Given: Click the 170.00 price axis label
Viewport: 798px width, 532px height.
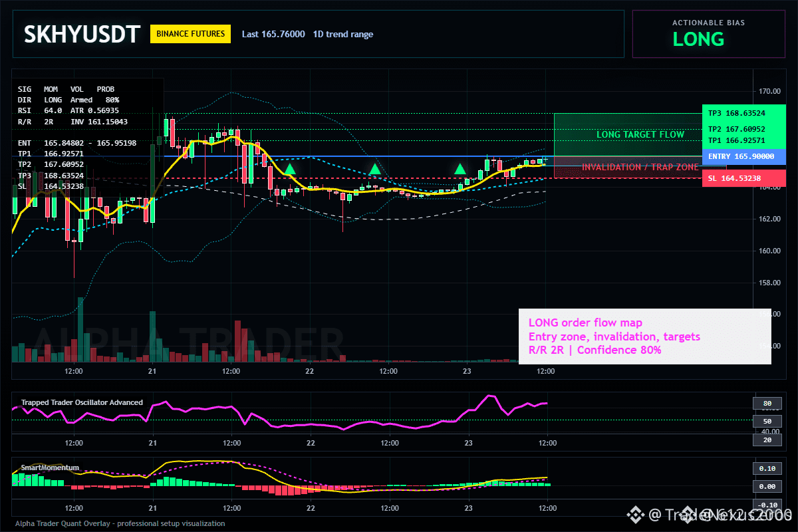Looking at the screenshot, I should click(x=768, y=91).
